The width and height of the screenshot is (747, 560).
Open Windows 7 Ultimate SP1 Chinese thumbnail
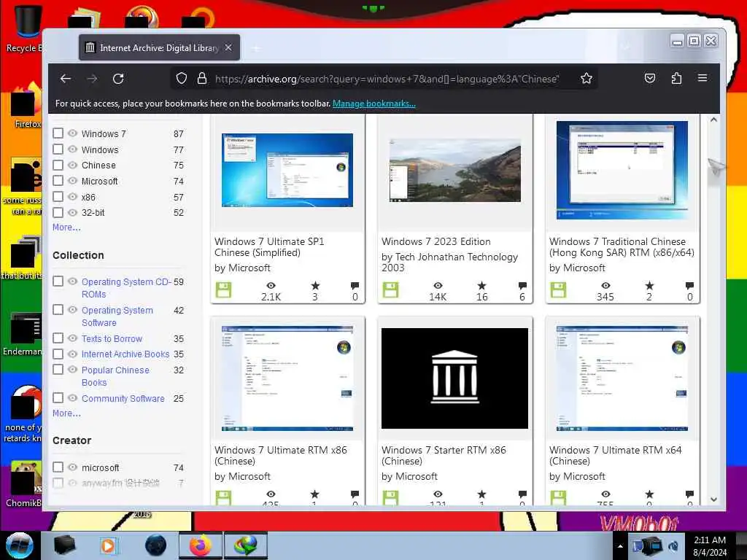click(287, 171)
